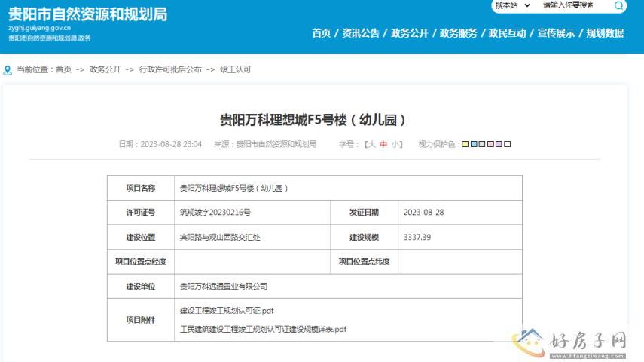Open the 资讯公告 navigation item
Viewport: 644px width, 362px height.
(x=361, y=33)
